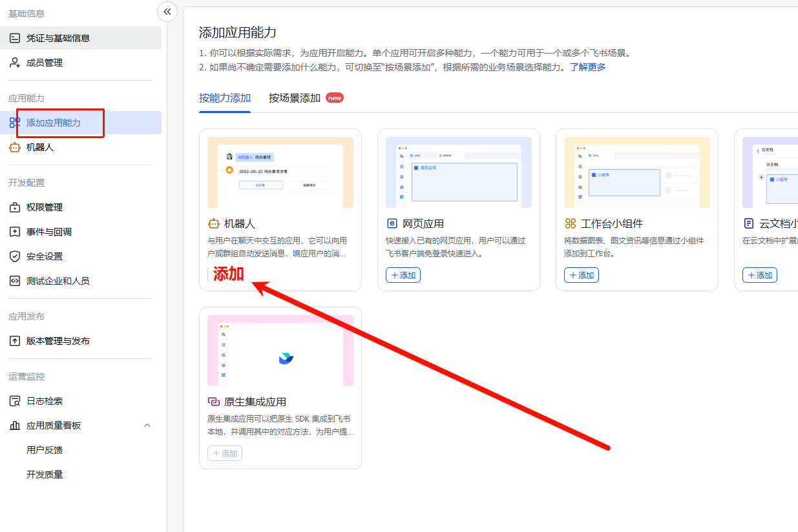Switch to 按能力添加 tab
Viewport: 798px width, 532px height.
click(225, 98)
